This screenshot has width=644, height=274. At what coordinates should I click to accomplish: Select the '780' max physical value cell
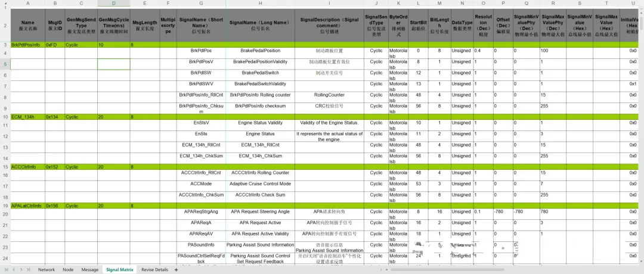[553, 214]
